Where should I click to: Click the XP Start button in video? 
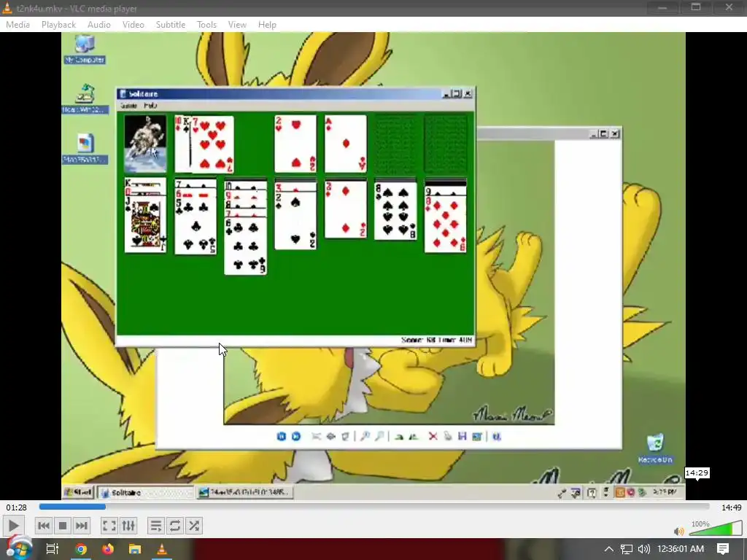point(79,492)
